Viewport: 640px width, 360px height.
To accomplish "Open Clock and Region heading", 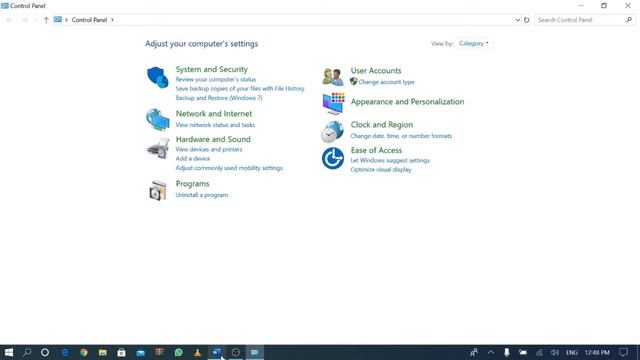I will pyautogui.click(x=382, y=124).
